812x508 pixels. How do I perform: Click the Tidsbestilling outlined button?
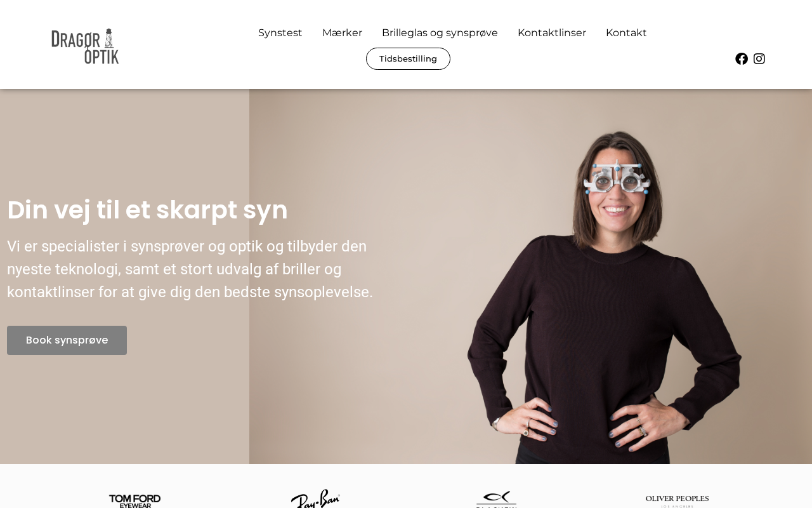tap(408, 59)
